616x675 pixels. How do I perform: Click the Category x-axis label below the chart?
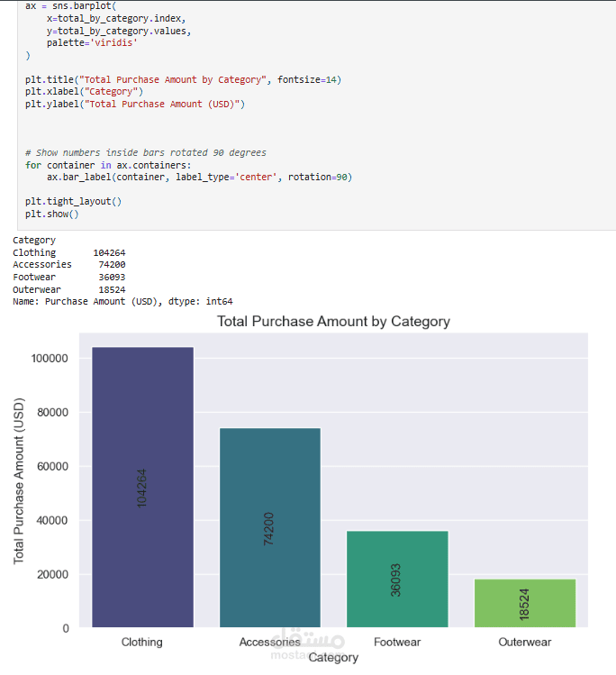333,657
